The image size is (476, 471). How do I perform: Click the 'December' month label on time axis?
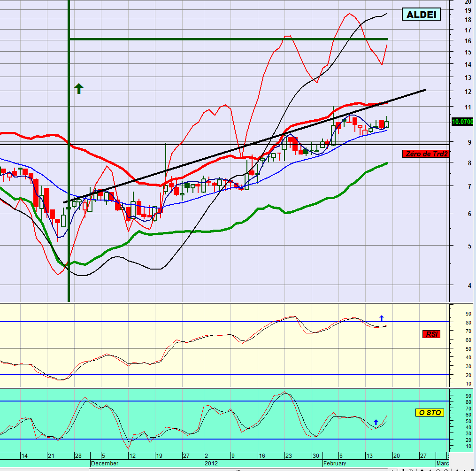pyautogui.click(x=105, y=463)
